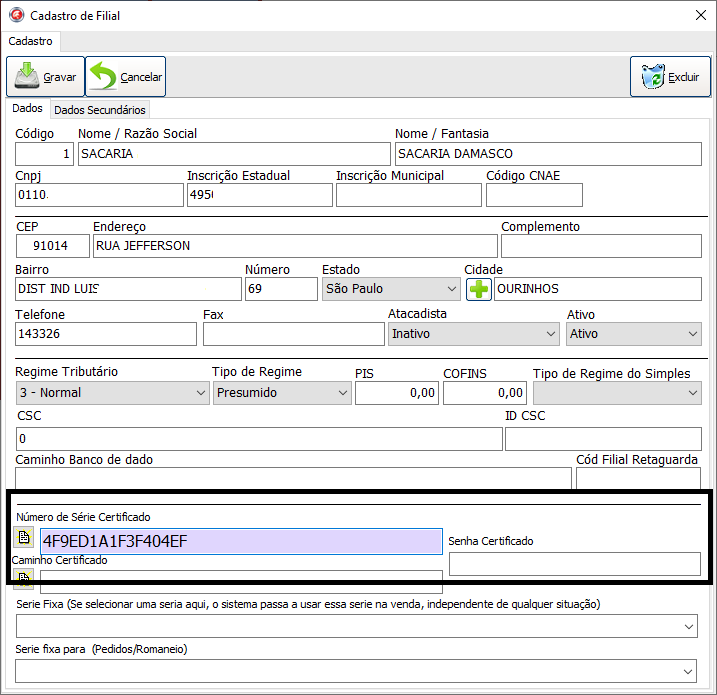Click the Senha Certificado input field
The height and width of the screenshot is (695, 717).
(574, 564)
